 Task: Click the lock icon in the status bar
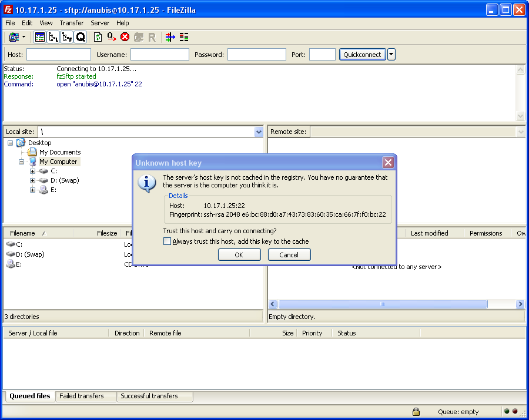[x=416, y=412]
